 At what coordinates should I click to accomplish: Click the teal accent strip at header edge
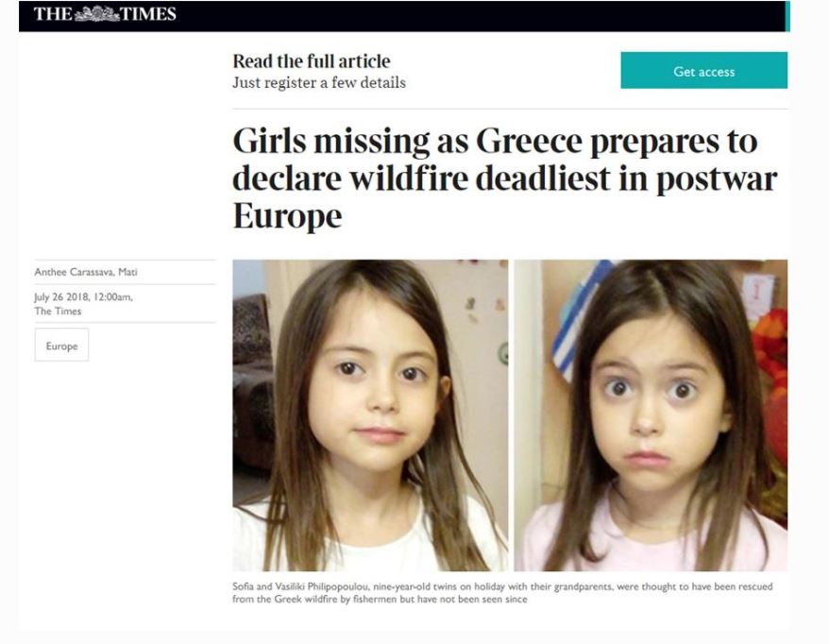(x=787, y=16)
